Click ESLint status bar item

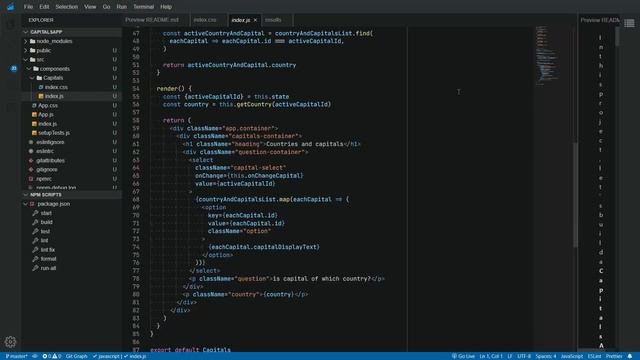point(594,356)
